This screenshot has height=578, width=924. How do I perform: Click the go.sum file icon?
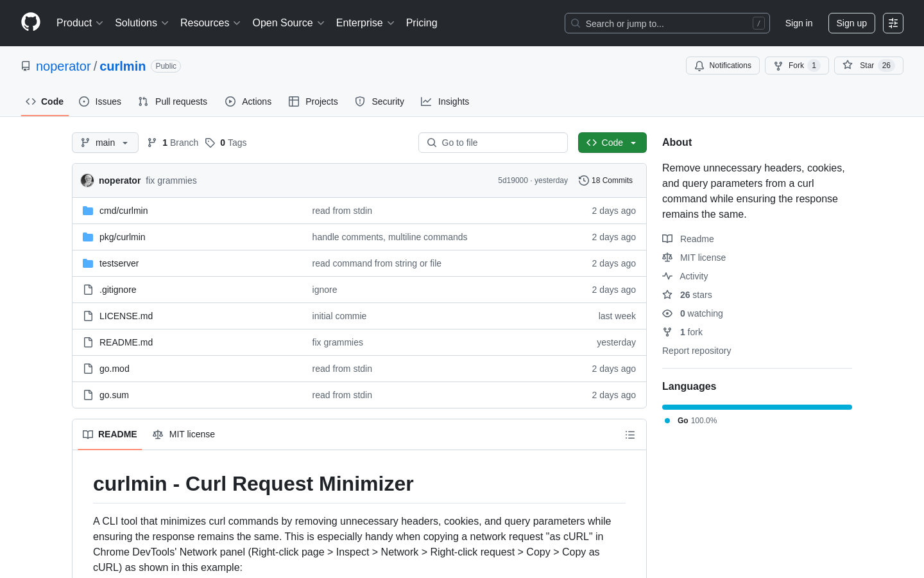coord(88,395)
